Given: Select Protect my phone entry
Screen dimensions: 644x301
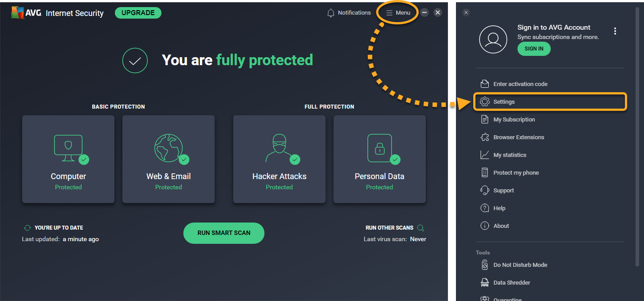Looking at the screenshot, I should click(x=516, y=173).
